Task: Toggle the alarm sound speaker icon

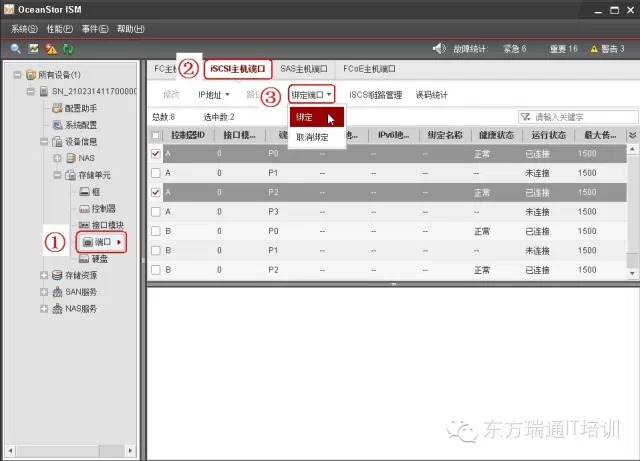Action: (x=439, y=49)
